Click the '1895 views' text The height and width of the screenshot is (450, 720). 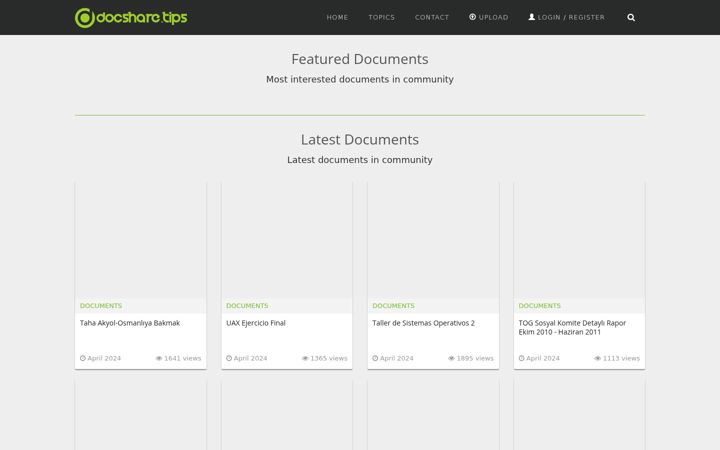475,358
